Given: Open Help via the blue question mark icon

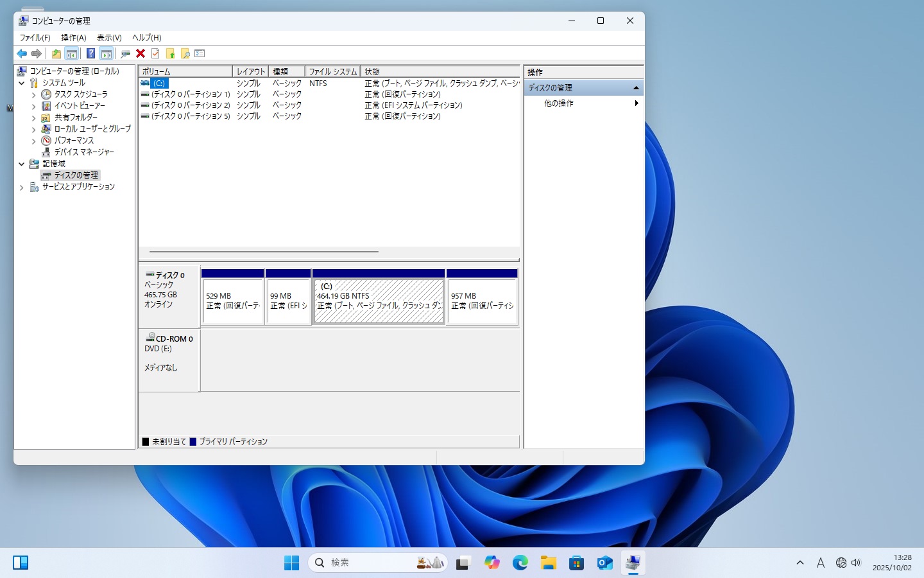Looking at the screenshot, I should point(91,54).
